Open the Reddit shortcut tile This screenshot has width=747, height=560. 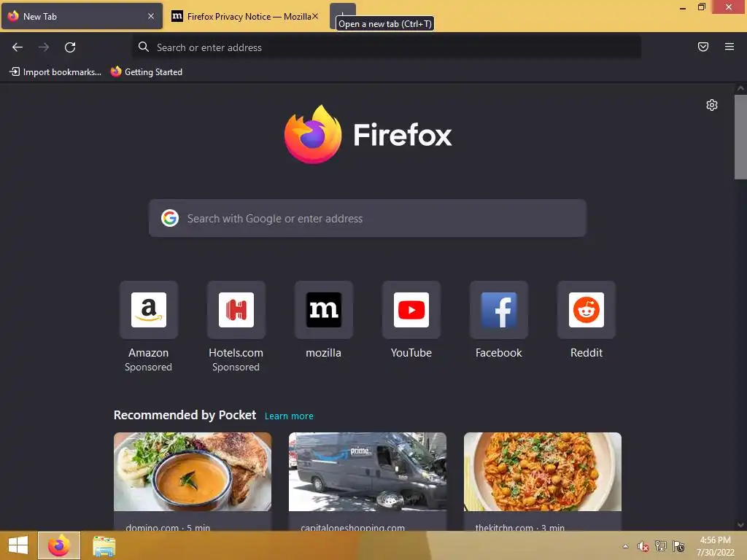tap(587, 310)
